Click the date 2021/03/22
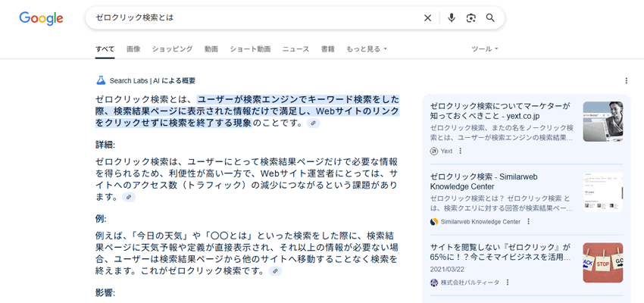 click(x=445, y=270)
